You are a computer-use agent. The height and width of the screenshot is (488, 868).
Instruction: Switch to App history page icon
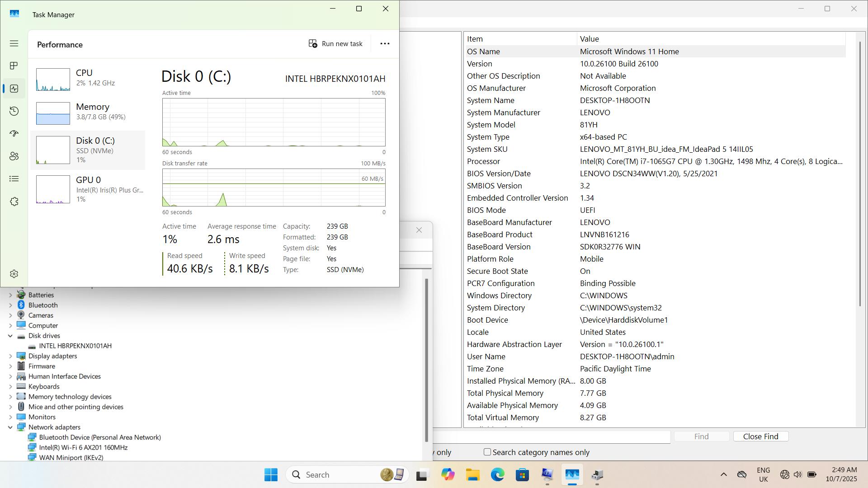point(14,111)
